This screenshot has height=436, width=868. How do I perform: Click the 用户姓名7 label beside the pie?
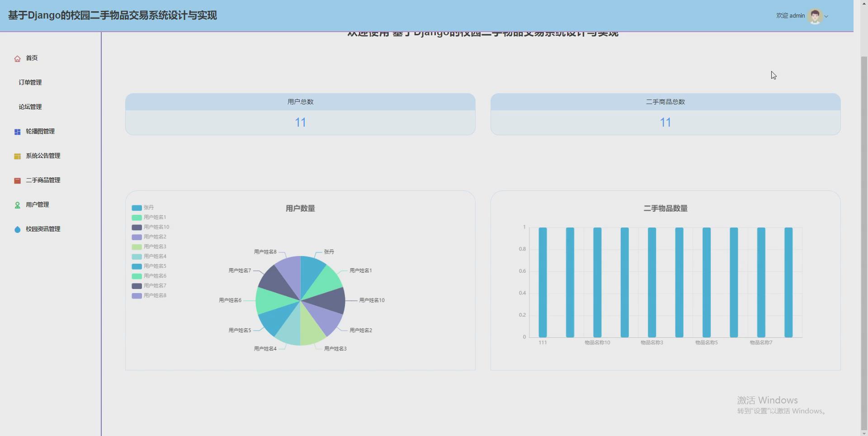click(240, 270)
